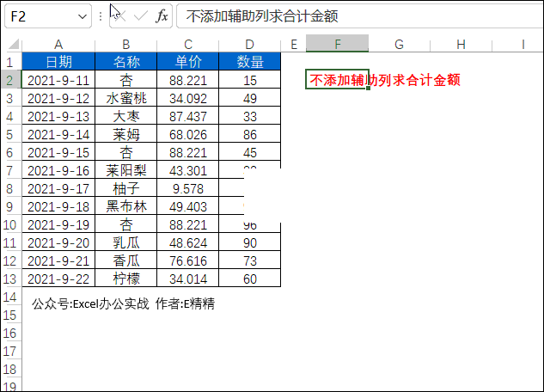Select row 16 header
This screenshot has width=544, height=392.
point(9,333)
